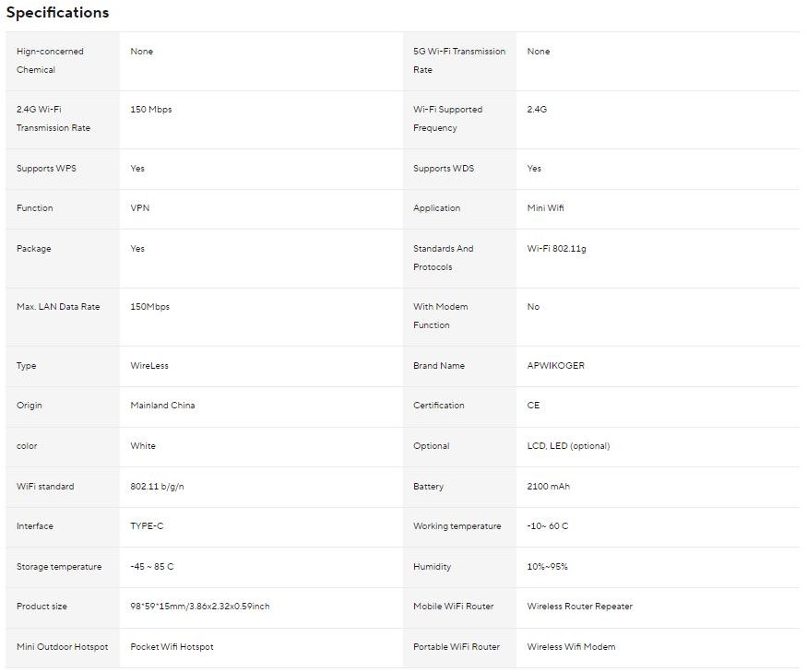Click the Specifications heading
This screenshot has width=807, height=672.
point(57,13)
